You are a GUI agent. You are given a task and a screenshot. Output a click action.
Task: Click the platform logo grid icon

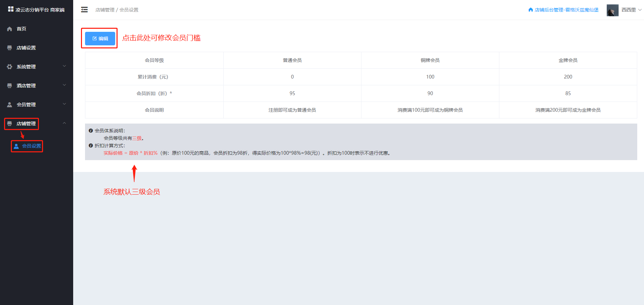pyautogui.click(x=11, y=9)
